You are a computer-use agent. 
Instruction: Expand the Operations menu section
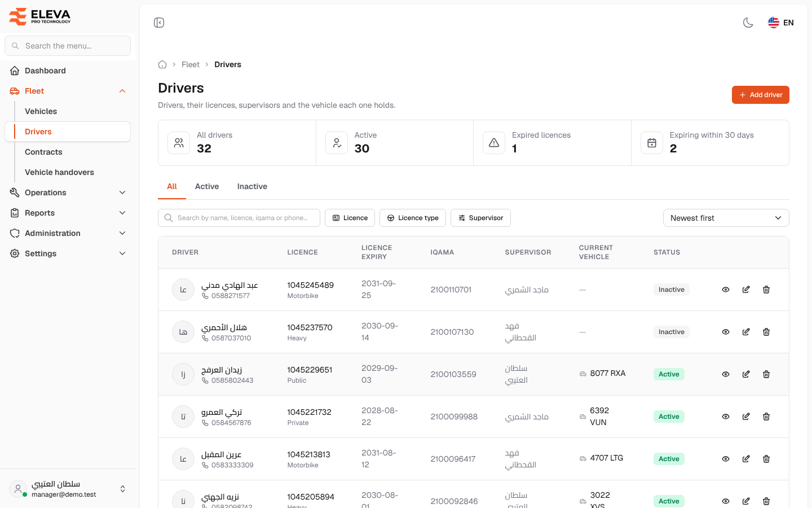[x=68, y=192]
